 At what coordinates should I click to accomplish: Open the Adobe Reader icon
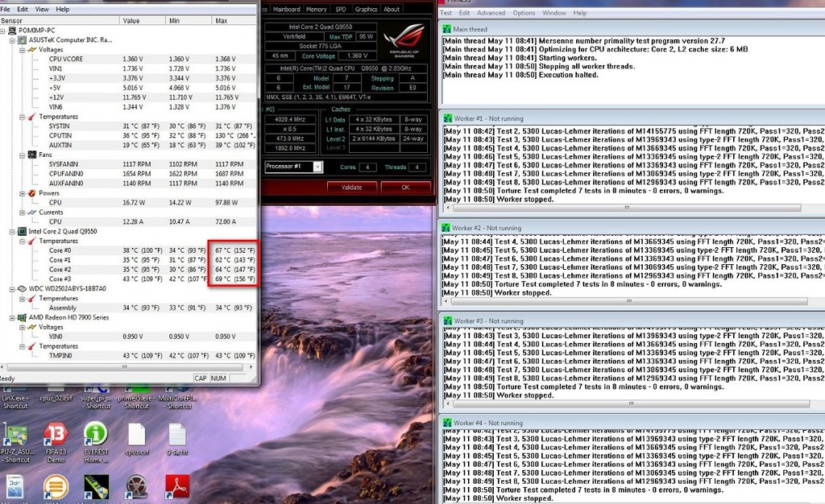click(177, 485)
